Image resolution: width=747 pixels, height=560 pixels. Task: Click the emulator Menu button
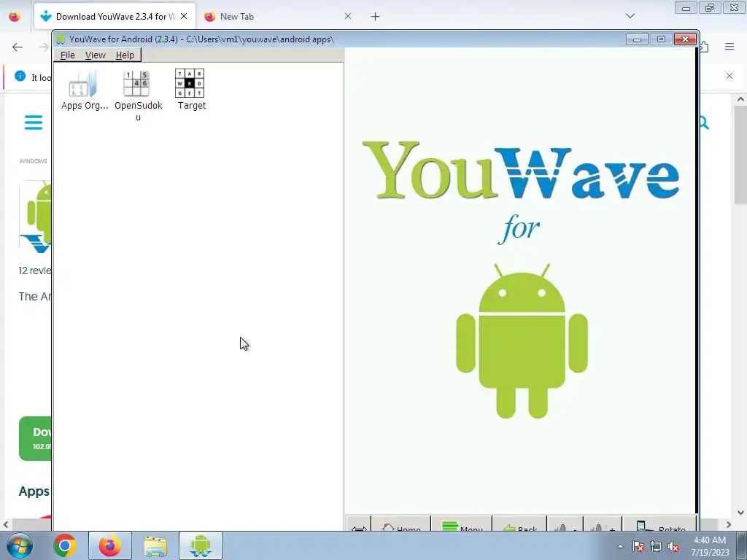pos(462,524)
